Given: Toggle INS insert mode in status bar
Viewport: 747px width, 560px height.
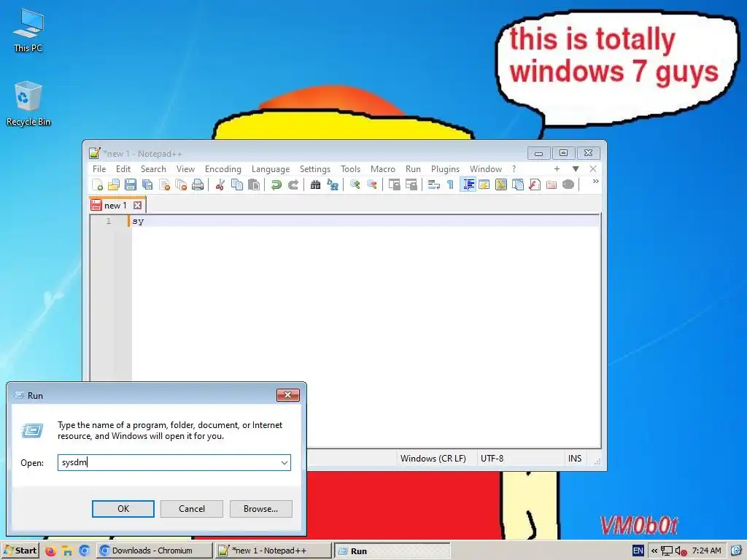Looking at the screenshot, I should pos(575,459).
